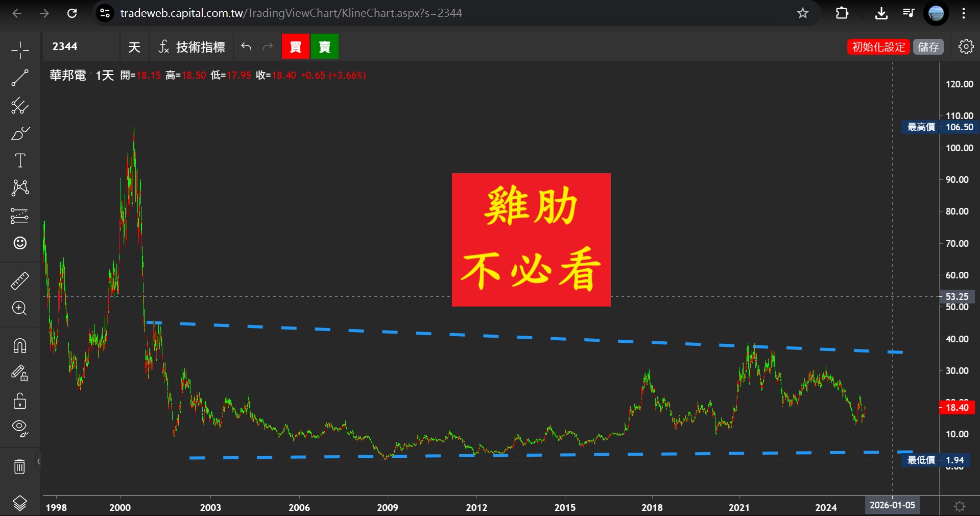Open the emoji icons tool

click(20, 243)
